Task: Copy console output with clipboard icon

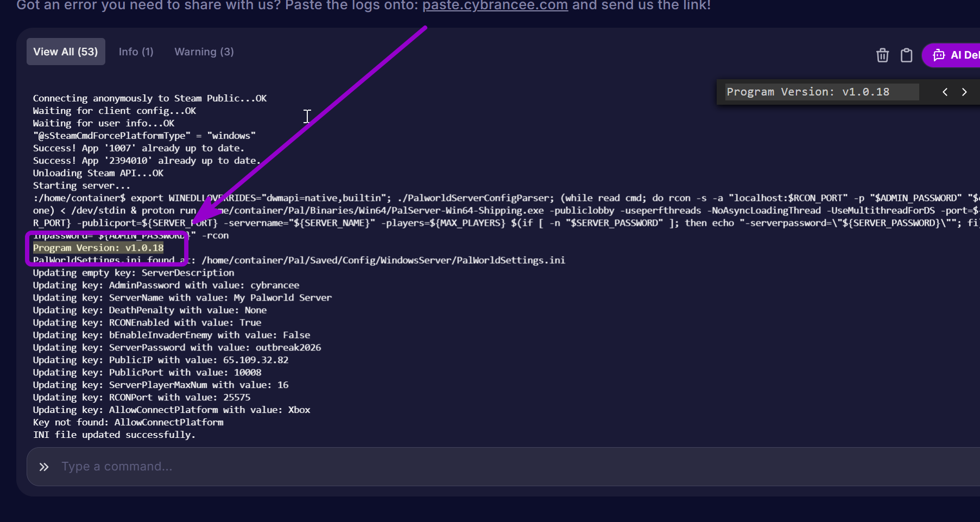Action: tap(906, 55)
